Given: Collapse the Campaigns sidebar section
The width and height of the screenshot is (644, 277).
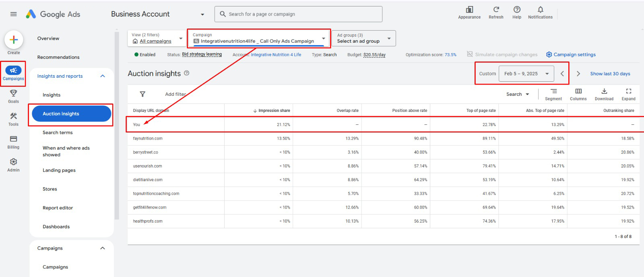Looking at the screenshot, I should (103, 248).
